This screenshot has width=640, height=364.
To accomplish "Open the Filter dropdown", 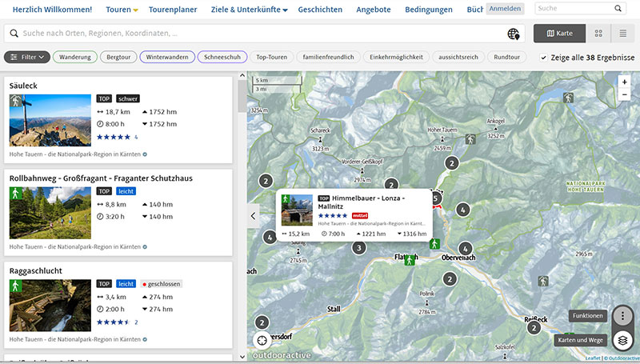I will coord(27,58).
